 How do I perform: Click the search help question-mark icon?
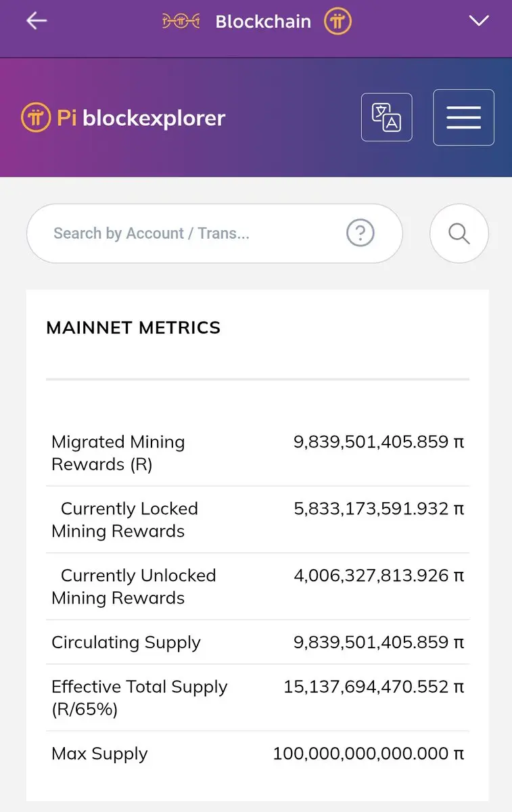pos(360,233)
